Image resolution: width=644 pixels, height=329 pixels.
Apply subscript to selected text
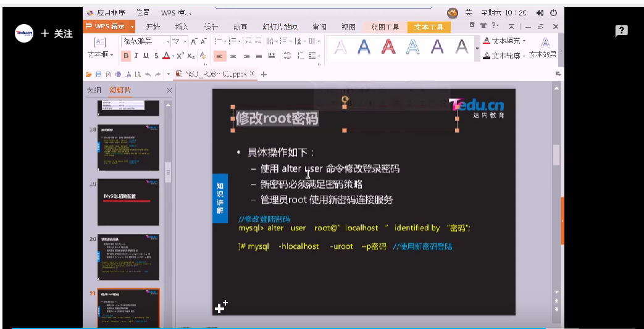(x=191, y=56)
